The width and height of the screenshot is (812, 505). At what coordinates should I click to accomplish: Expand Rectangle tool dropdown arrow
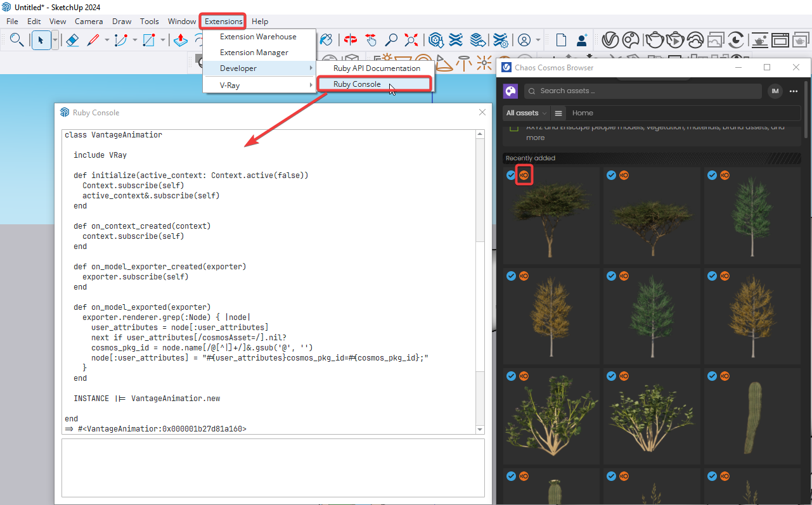point(163,40)
